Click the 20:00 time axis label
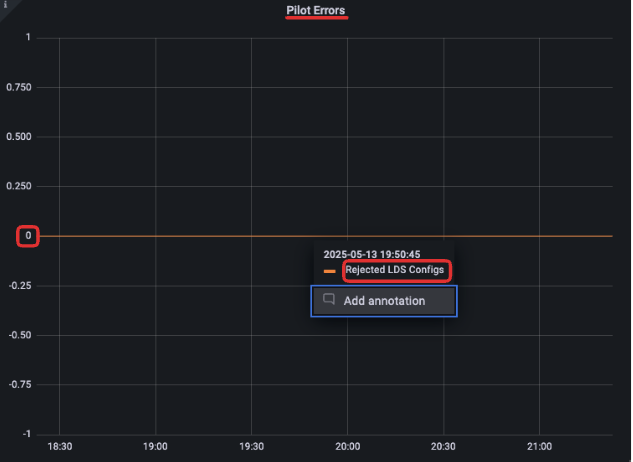This screenshot has height=462, width=633. click(x=348, y=446)
